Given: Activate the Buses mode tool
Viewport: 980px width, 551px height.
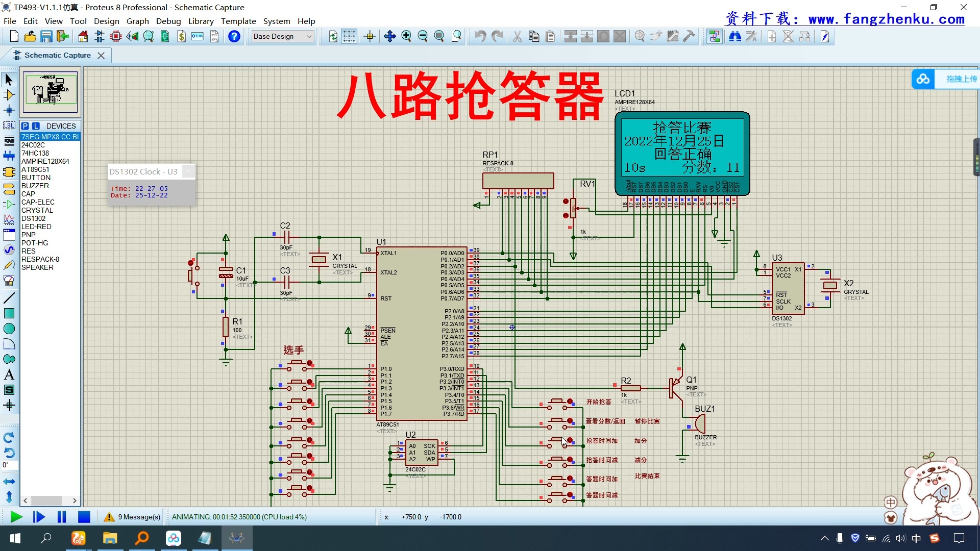Looking at the screenshot, I should point(9,156).
